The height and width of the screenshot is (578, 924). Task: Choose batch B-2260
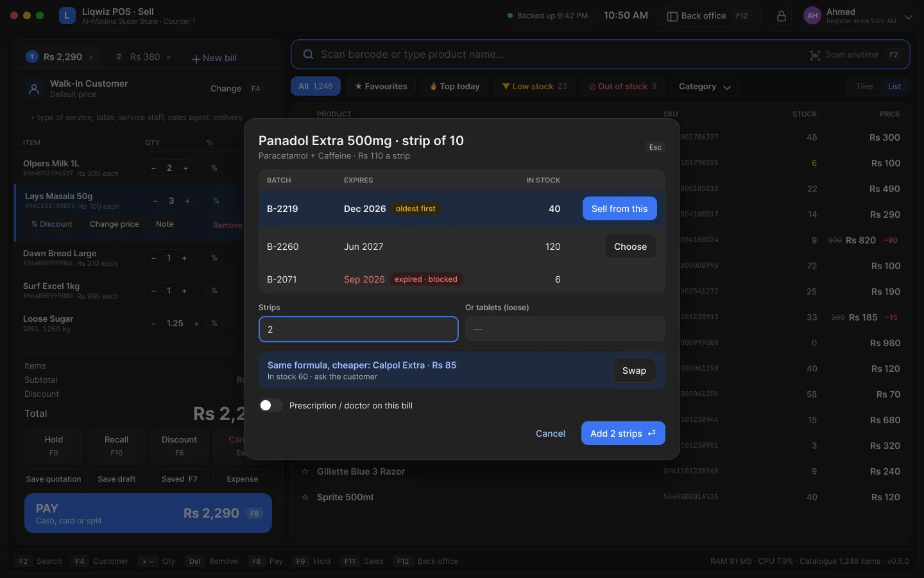coord(630,247)
